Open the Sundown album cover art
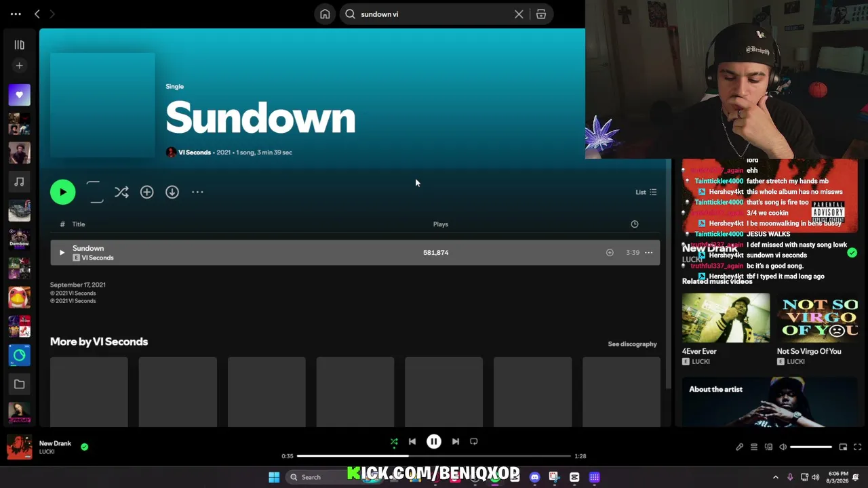868x488 pixels. (102, 106)
